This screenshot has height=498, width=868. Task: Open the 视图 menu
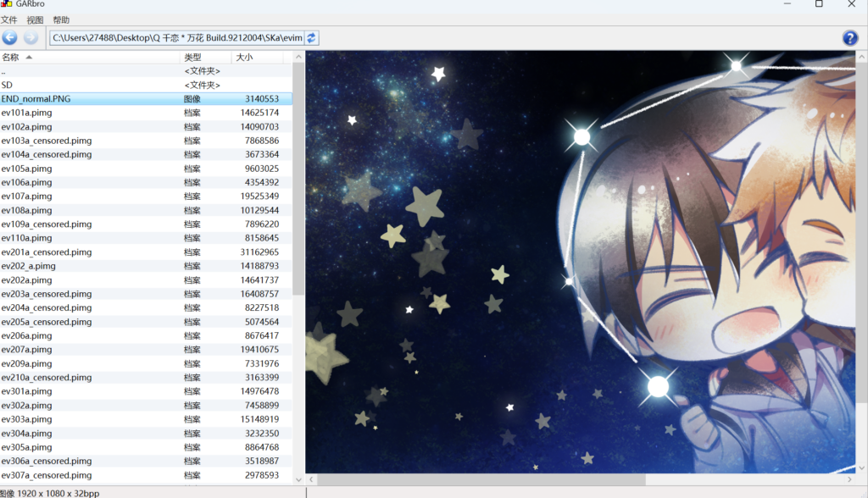pos(35,19)
